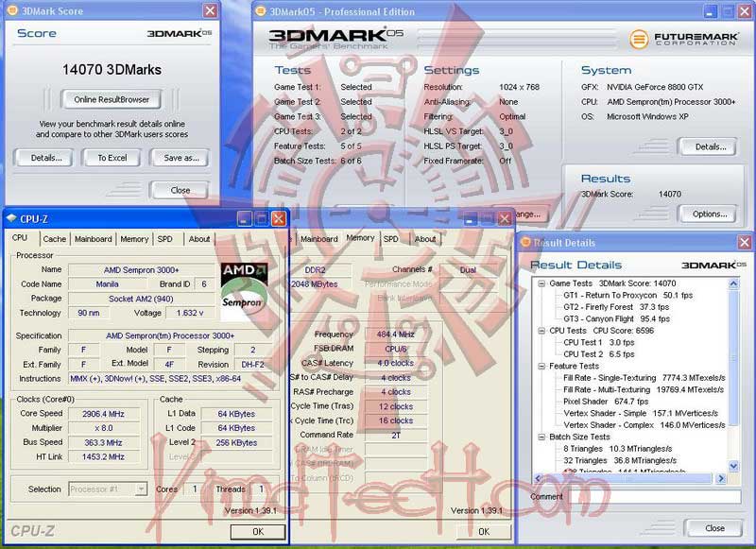Click the 3DMark05 Professional Edition title icon
The width and height of the screenshot is (756, 549).
[261, 11]
